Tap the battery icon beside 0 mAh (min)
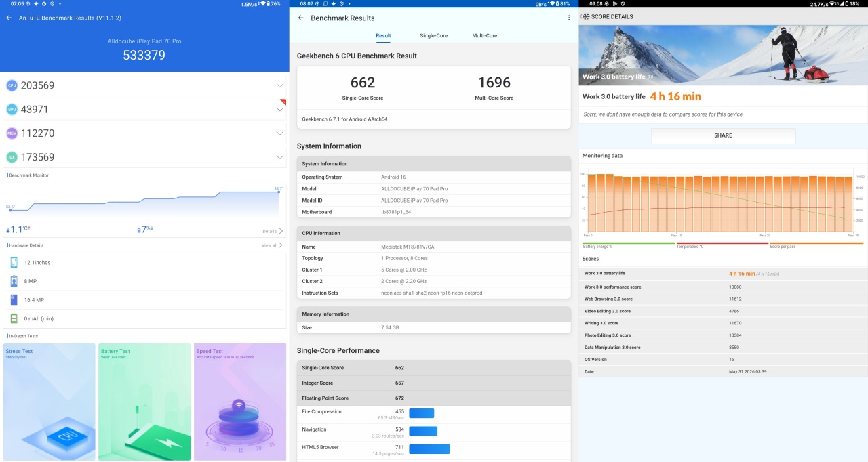The image size is (868, 462). coord(14,318)
